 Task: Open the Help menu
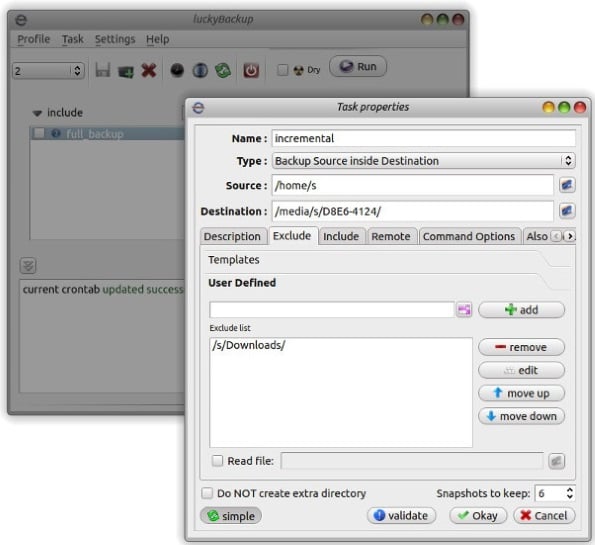tap(157, 39)
